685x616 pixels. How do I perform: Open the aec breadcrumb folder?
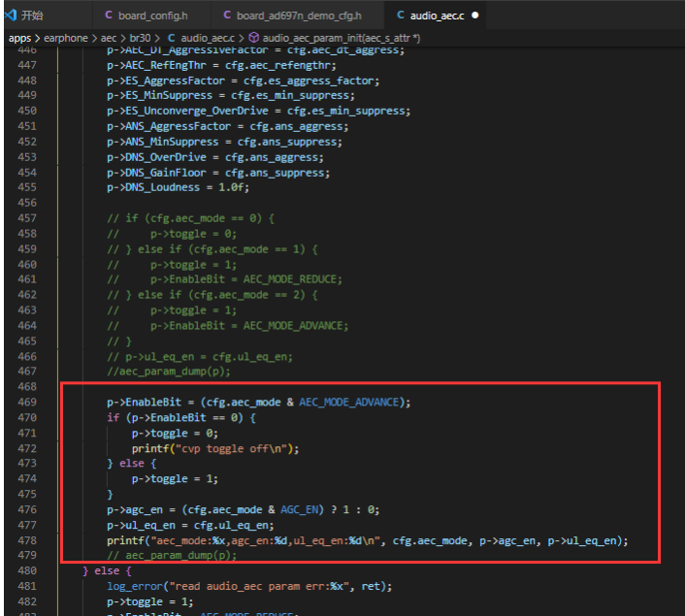109,39
